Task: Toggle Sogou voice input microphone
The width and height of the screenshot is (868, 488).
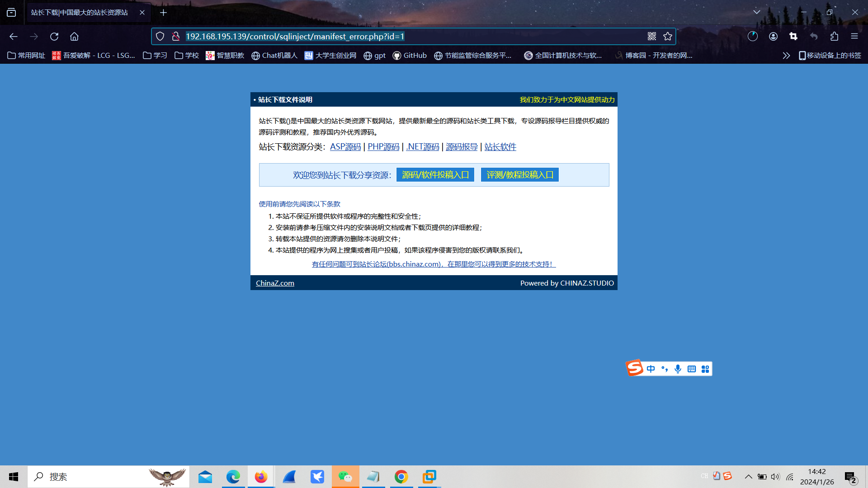Action: coord(678,369)
